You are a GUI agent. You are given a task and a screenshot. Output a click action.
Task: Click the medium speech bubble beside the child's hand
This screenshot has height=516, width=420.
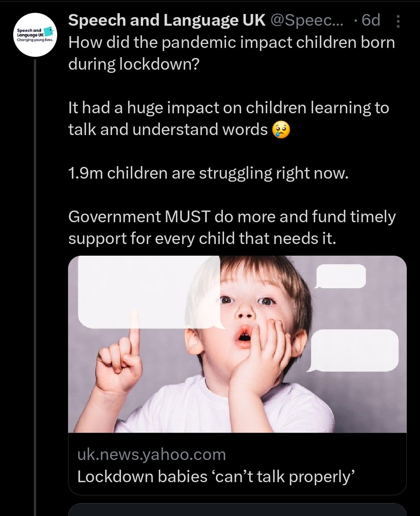point(355,350)
